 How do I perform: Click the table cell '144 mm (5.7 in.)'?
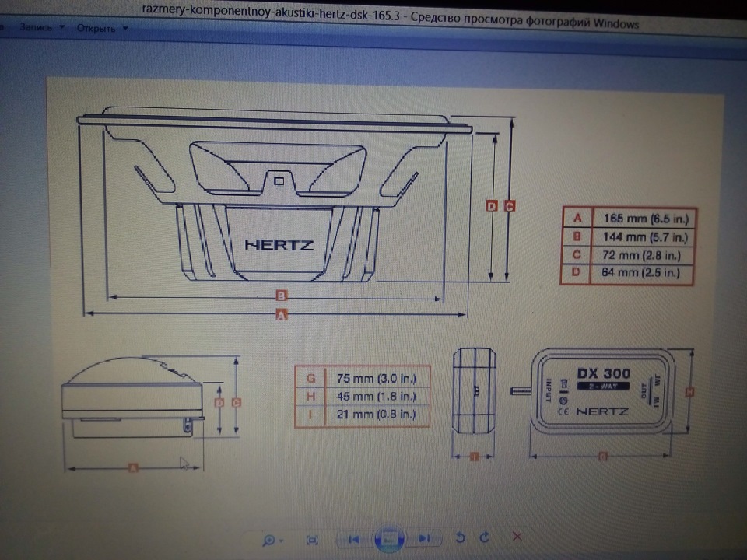click(x=645, y=236)
